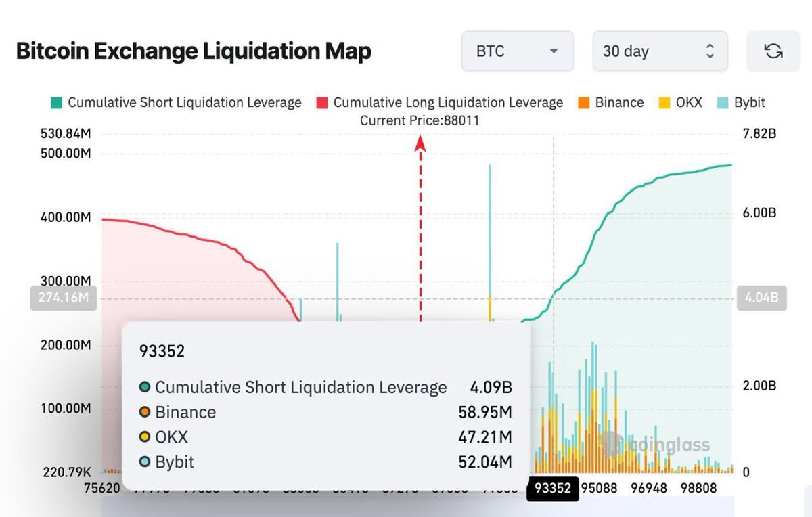Click the 4.04B right axis value label
The width and height of the screenshot is (812, 517).
[x=762, y=298]
